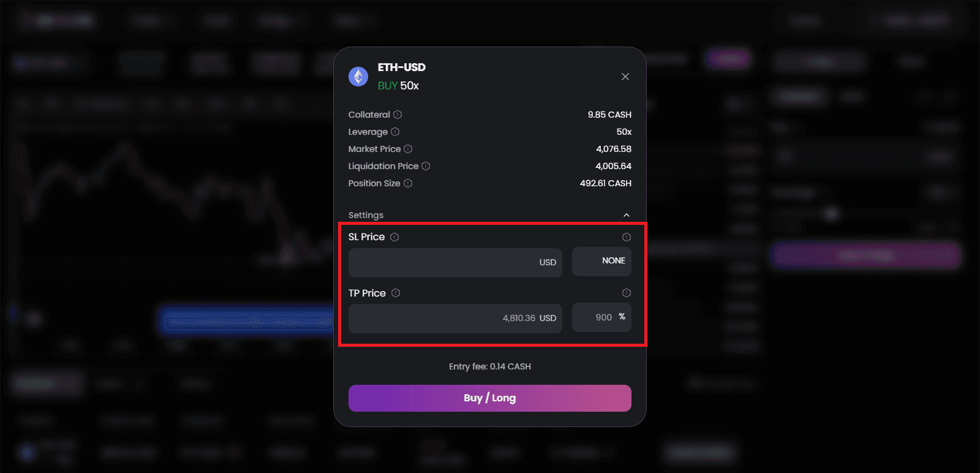Collapse the Settings section chevron
This screenshot has width=980, height=473.
tap(627, 215)
